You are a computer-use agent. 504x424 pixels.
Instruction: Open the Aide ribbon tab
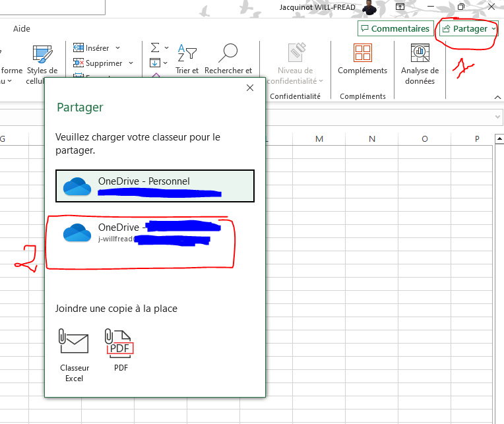click(22, 28)
